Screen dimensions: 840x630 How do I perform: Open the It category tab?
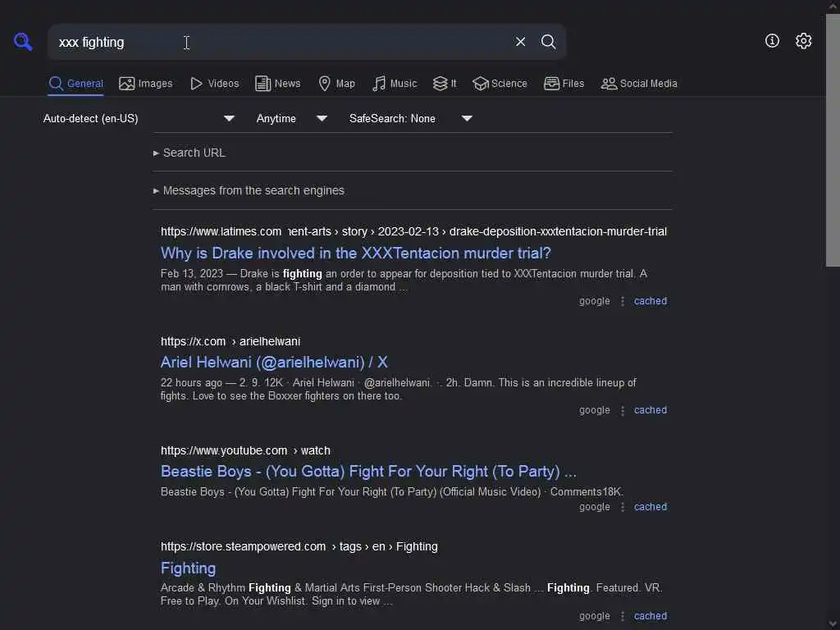tap(445, 84)
